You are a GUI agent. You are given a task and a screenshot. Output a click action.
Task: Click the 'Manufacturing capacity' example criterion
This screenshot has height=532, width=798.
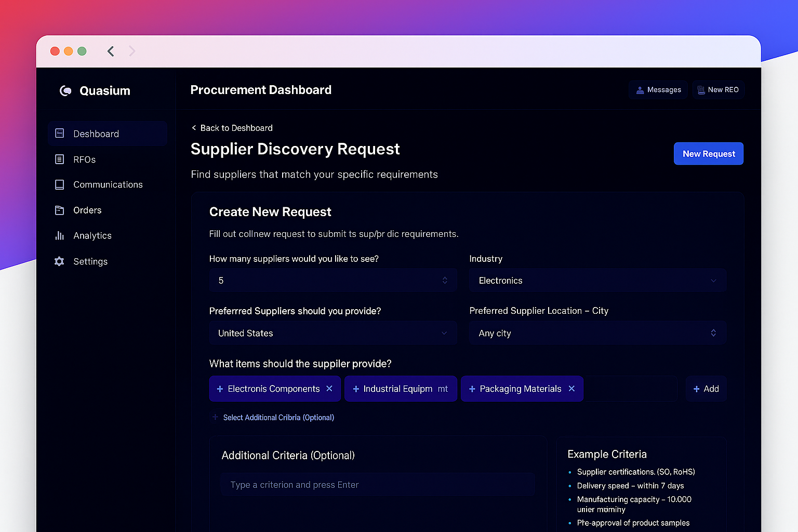pyautogui.click(x=634, y=504)
